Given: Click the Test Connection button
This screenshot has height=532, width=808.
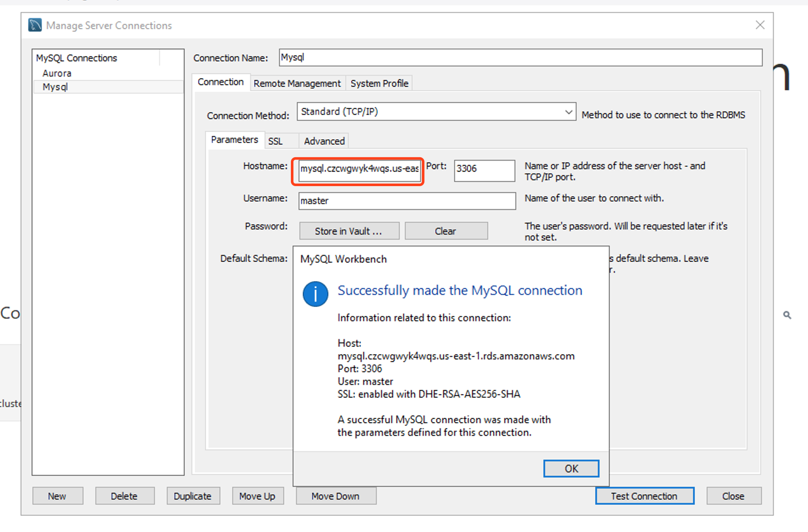Looking at the screenshot, I should (644, 496).
